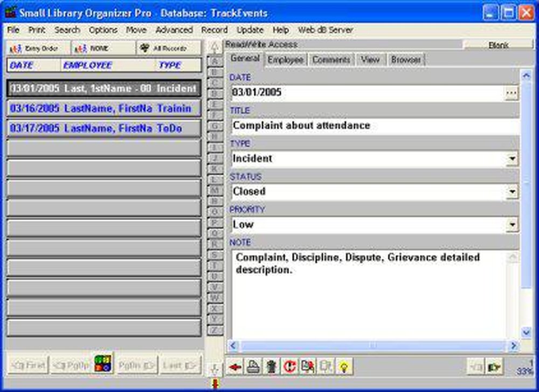Duplicate the record with the copy icon
Viewport: 539px width, 392px height.
308,367
